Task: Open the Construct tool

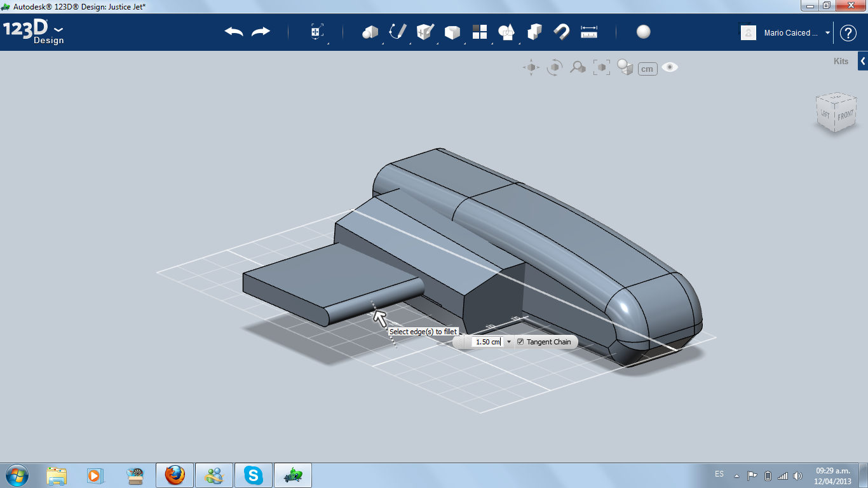Action: [x=425, y=32]
